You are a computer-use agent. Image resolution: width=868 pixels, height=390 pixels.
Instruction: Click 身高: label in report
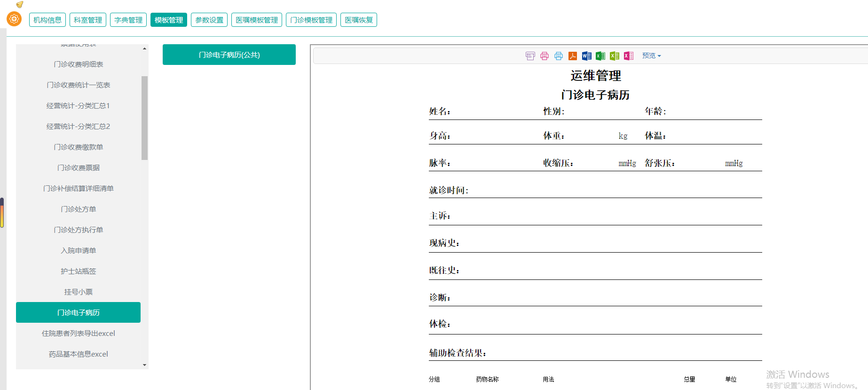point(440,136)
